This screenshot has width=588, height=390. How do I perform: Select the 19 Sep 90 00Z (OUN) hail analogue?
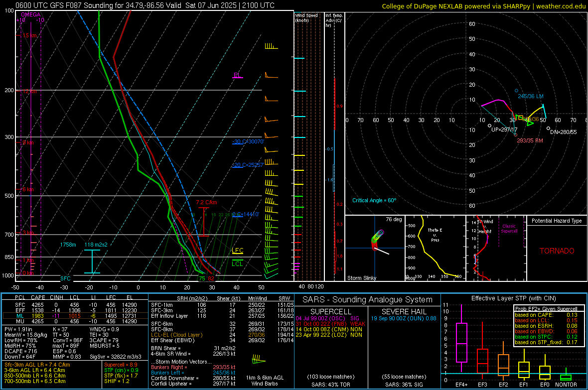tap(404, 318)
